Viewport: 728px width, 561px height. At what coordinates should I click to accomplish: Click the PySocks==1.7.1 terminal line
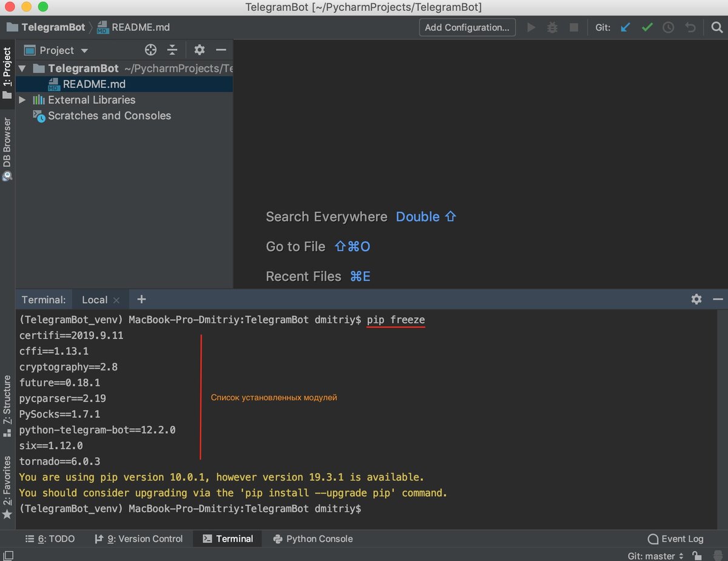click(59, 414)
